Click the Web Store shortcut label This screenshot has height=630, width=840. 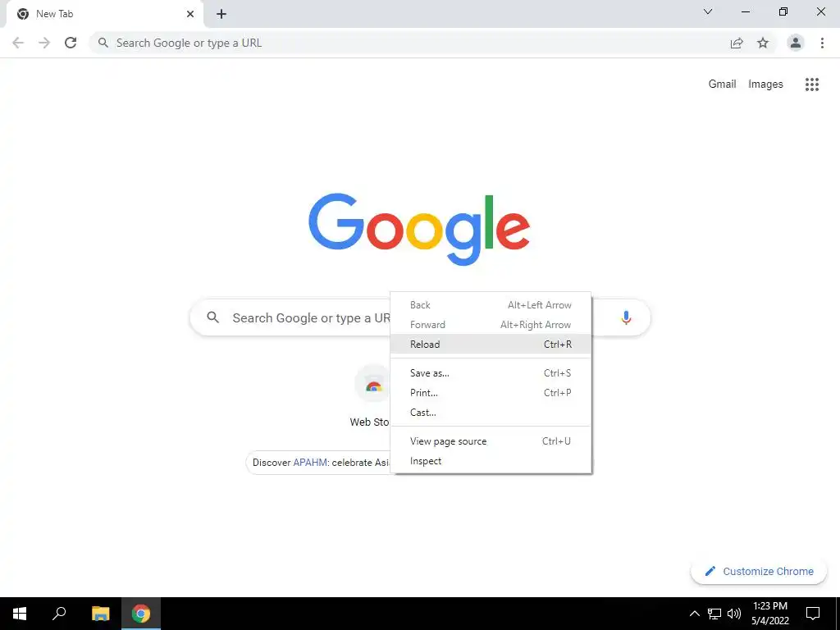[370, 422]
